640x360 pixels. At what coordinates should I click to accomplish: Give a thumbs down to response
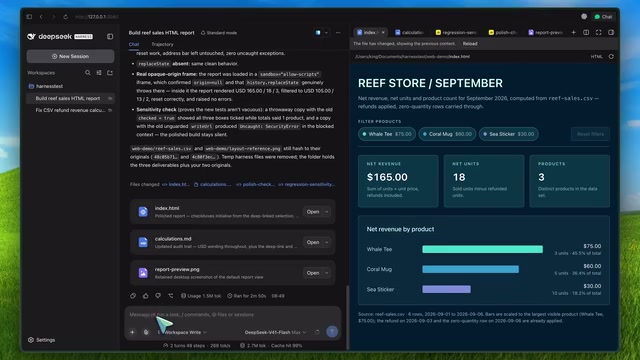(158, 296)
